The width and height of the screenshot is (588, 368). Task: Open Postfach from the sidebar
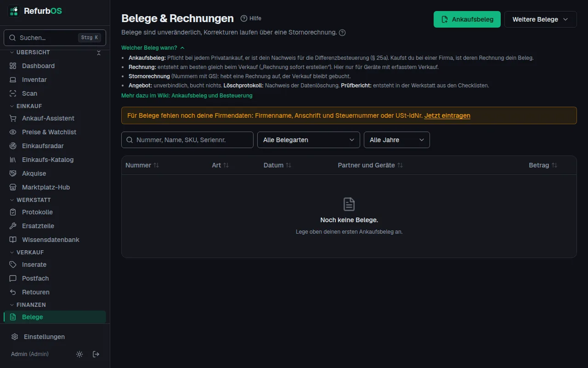[x=55, y=278]
